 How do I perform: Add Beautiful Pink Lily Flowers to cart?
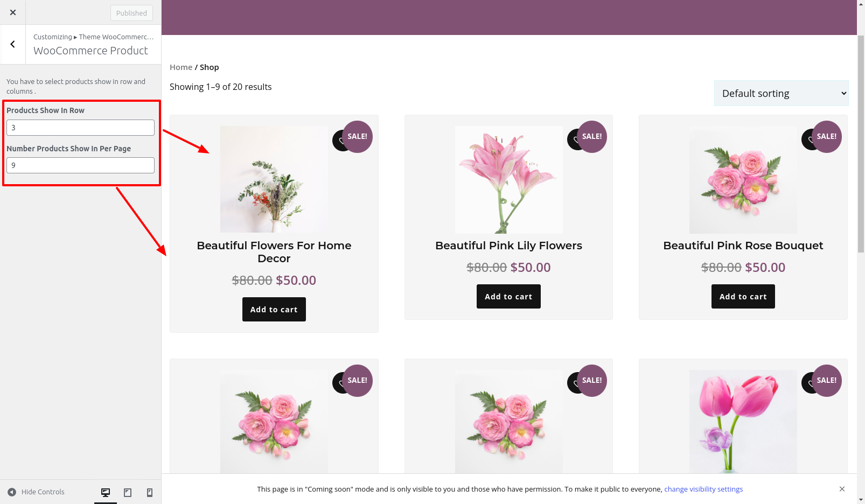(x=508, y=297)
